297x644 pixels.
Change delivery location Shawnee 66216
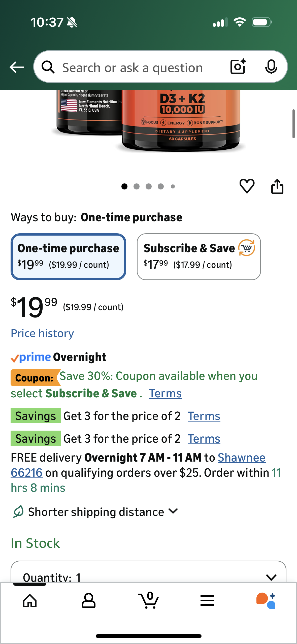tap(241, 458)
